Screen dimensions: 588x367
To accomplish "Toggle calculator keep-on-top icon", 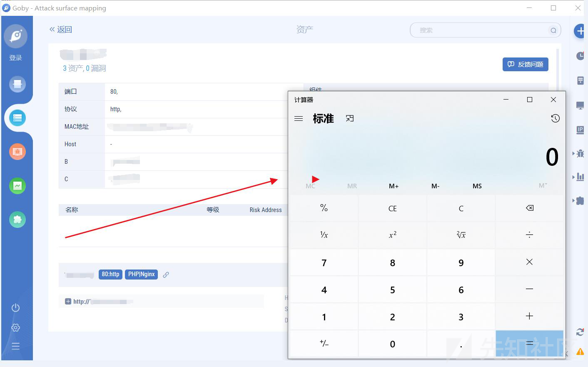I will [x=350, y=119].
